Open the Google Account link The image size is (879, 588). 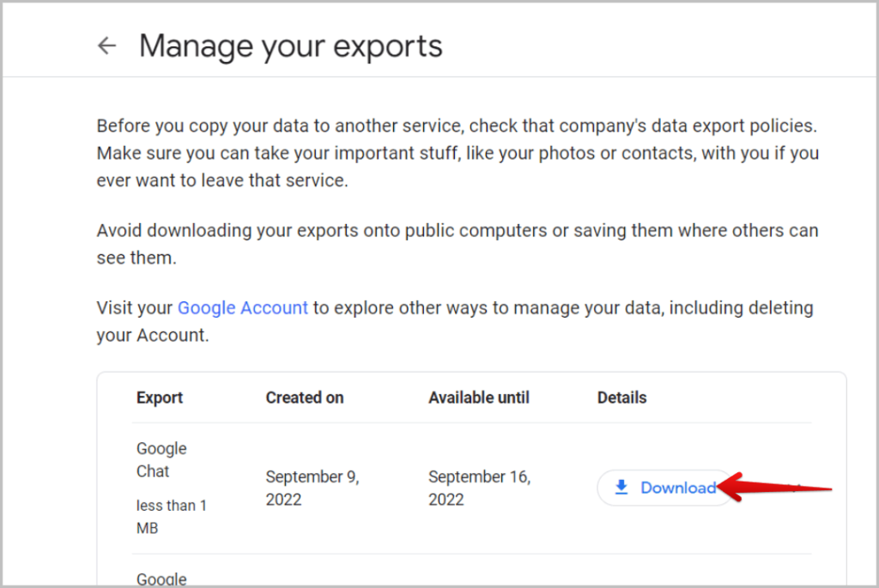coord(243,307)
